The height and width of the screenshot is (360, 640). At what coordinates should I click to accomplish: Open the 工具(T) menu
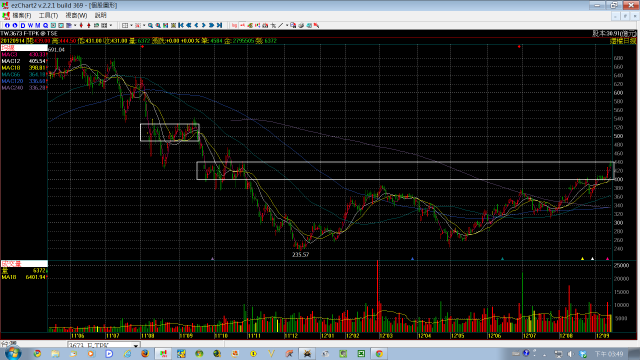click(x=48, y=15)
